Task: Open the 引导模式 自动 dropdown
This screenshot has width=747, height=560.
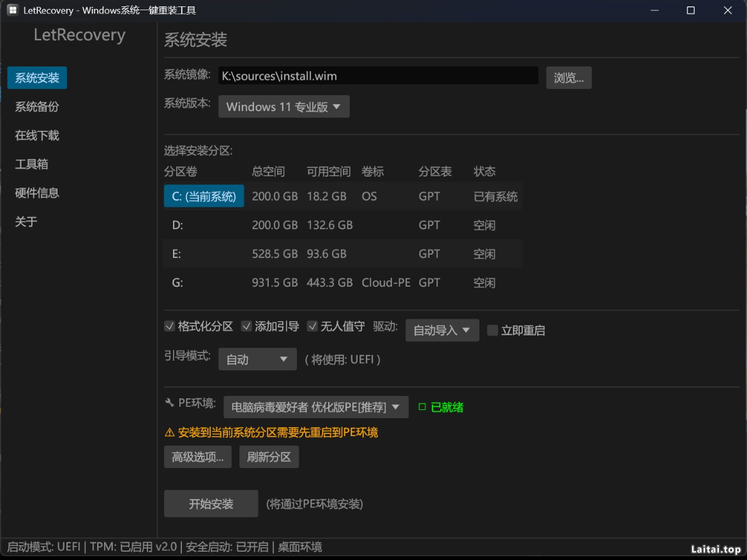Action: coord(257,359)
